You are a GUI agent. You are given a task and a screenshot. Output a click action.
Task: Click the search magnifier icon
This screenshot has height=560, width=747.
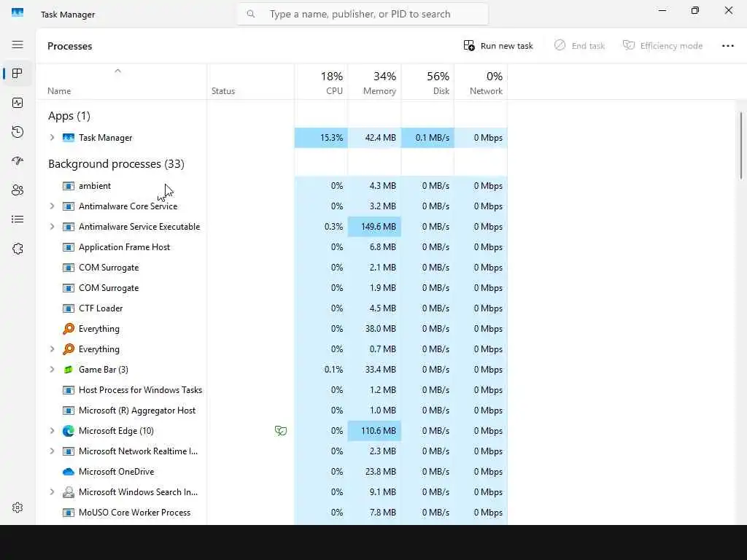251,15
